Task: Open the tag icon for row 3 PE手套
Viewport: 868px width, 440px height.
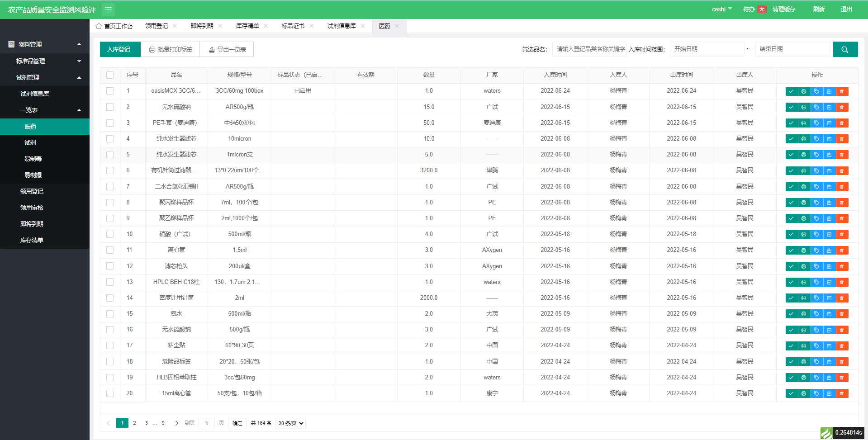Action: click(x=816, y=123)
